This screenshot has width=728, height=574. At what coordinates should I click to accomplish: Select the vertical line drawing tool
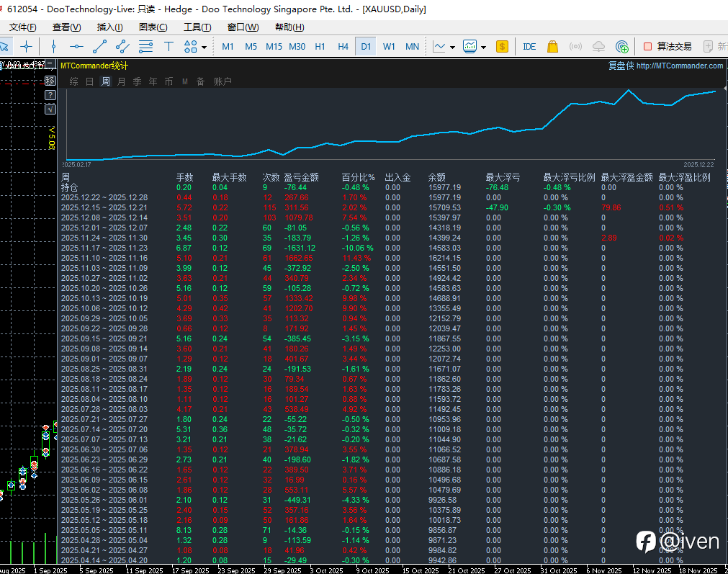click(x=53, y=47)
